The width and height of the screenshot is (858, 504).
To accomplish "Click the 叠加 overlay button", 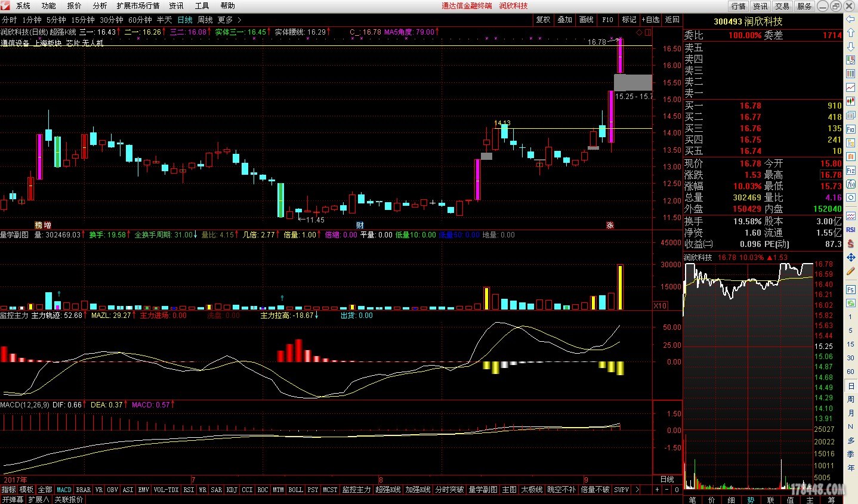I will 565,20.
